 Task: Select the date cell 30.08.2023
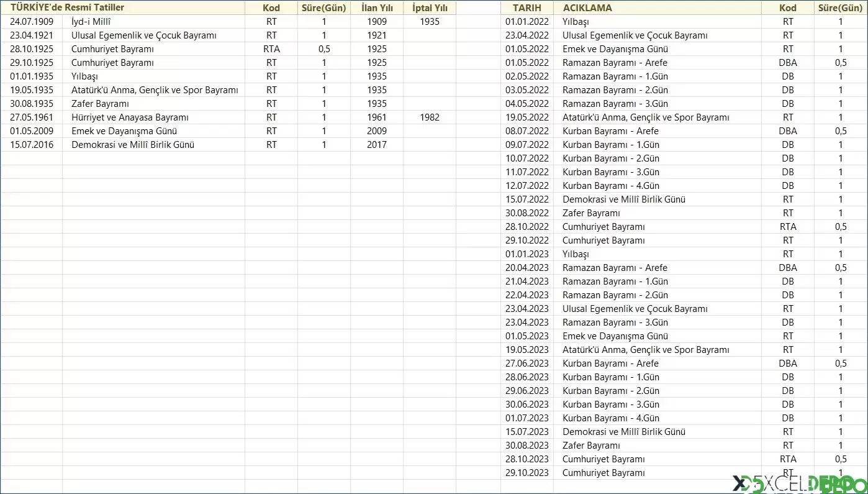(x=527, y=446)
